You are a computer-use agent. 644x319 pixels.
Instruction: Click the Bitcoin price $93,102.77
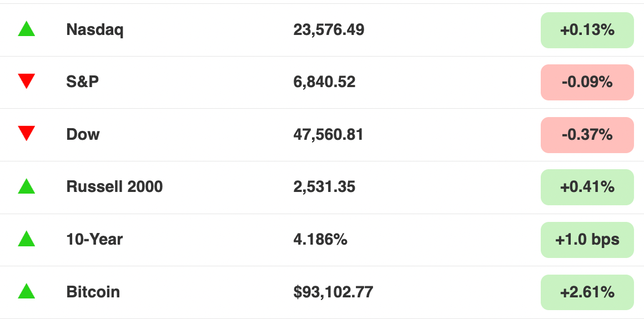pos(333,292)
